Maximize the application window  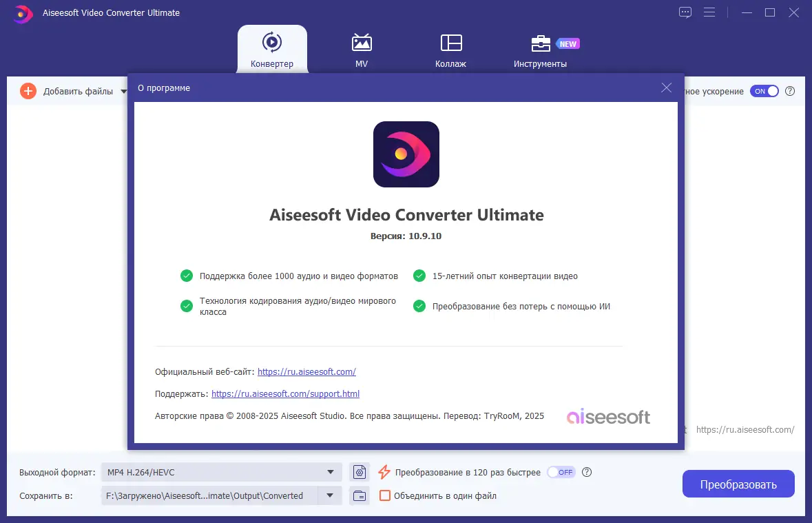coord(770,12)
